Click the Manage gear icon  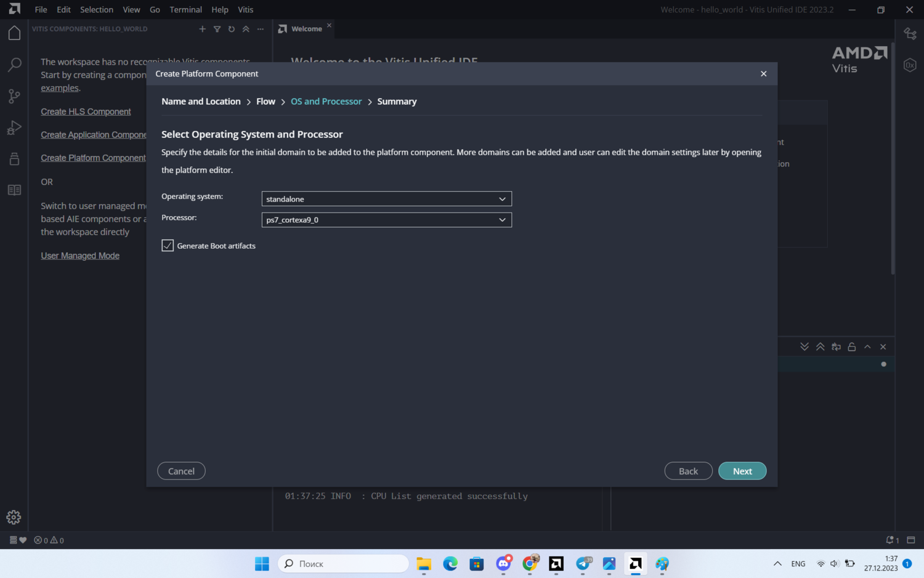(14, 517)
